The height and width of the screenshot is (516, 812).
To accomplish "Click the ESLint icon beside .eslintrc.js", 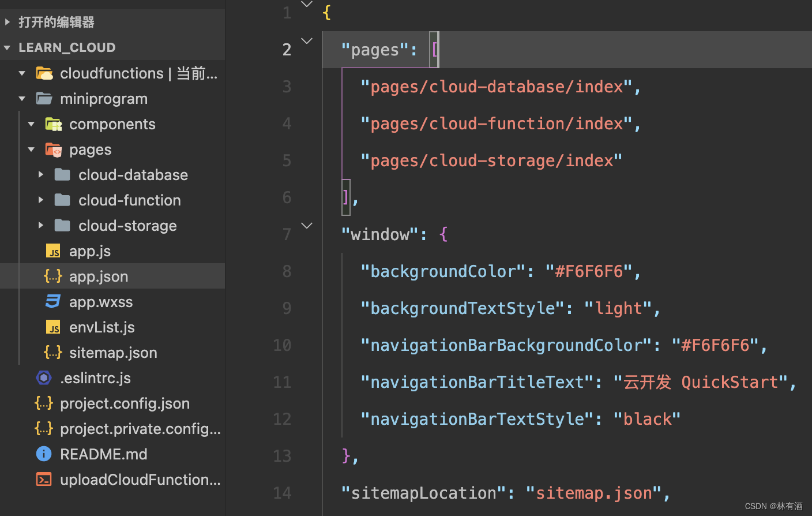I will coord(44,378).
